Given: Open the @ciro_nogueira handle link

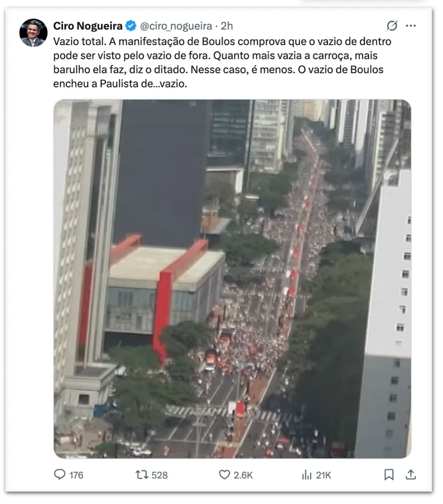Looking at the screenshot, I should 176,26.
